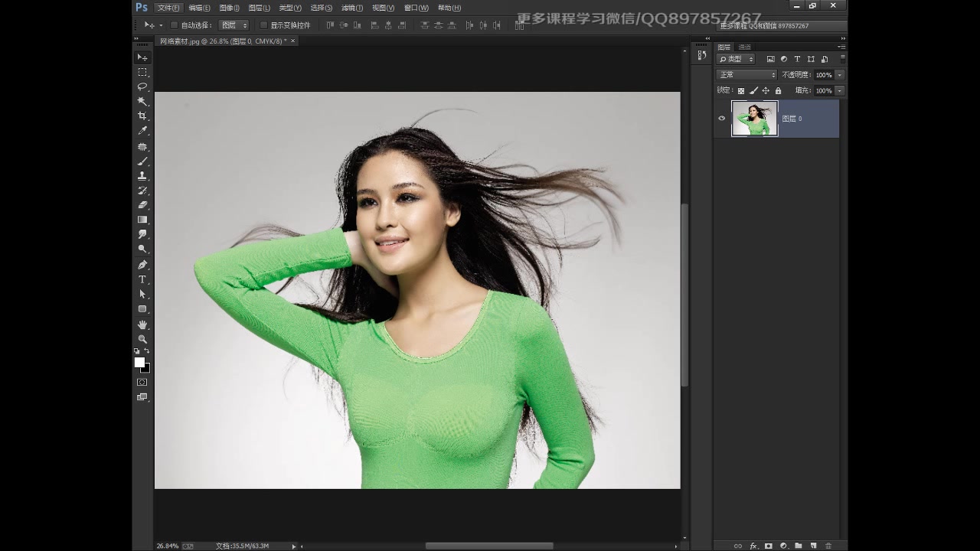Toggle shape layer filter
The width and height of the screenshot is (980, 551).
tap(810, 59)
